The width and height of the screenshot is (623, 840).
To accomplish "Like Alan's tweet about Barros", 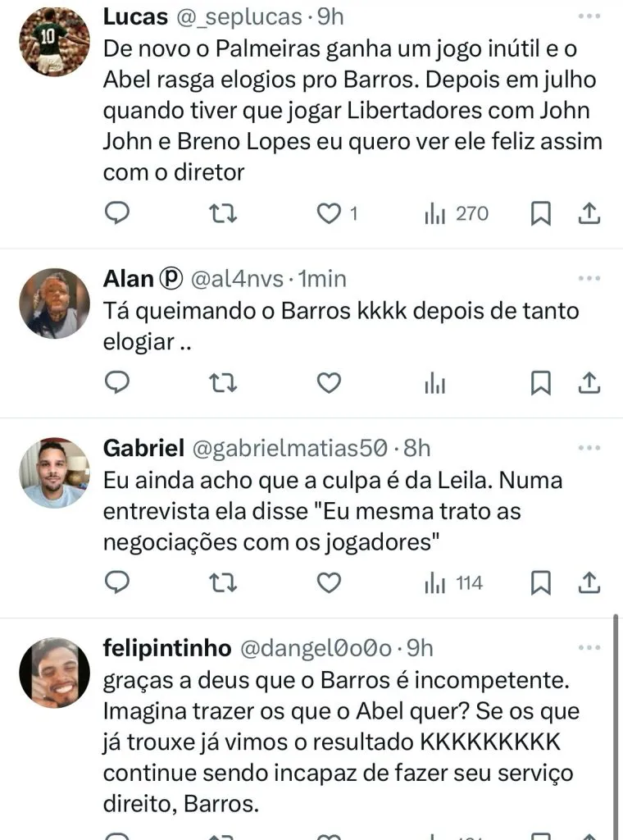I will (x=329, y=382).
